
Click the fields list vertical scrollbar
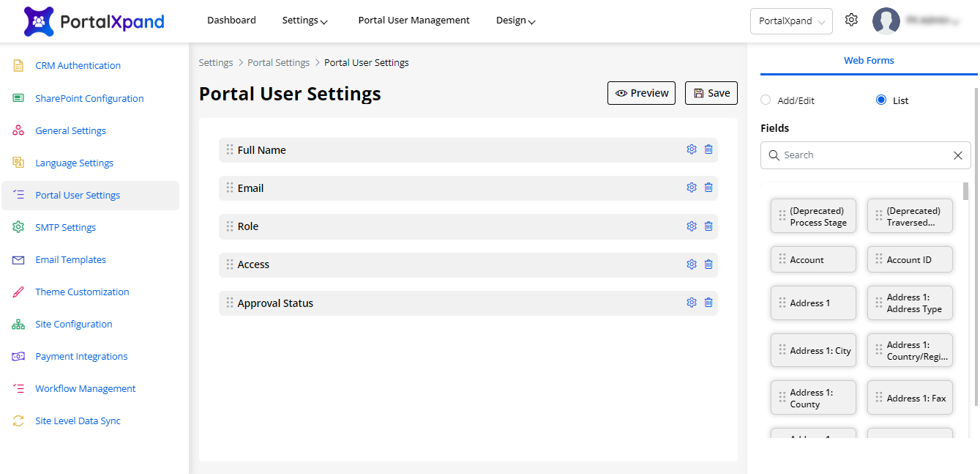(965, 192)
